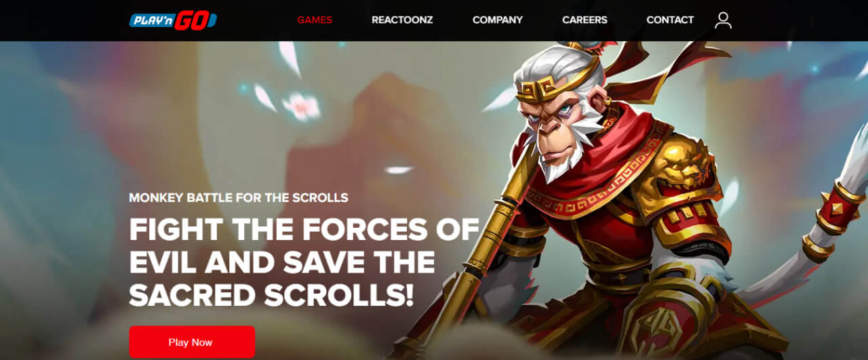This screenshot has height=360, width=868.
Task: Click the red Play Now button
Action: pos(192,342)
